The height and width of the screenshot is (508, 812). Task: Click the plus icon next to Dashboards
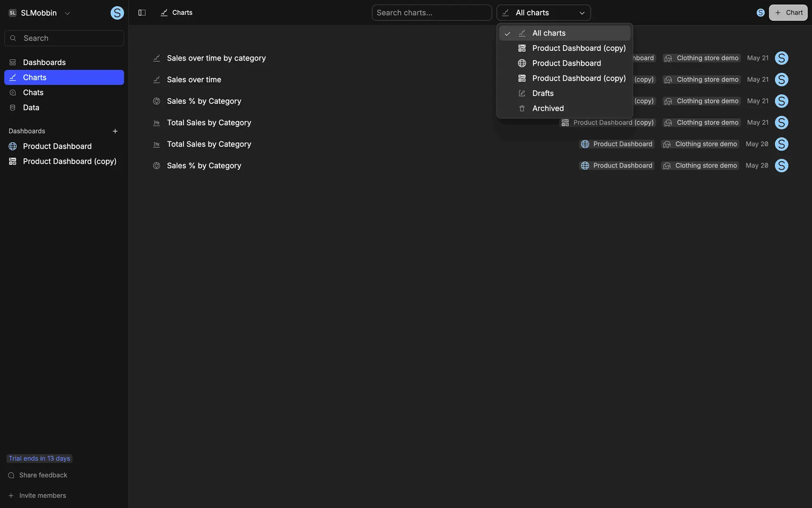click(x=115, y=131)
